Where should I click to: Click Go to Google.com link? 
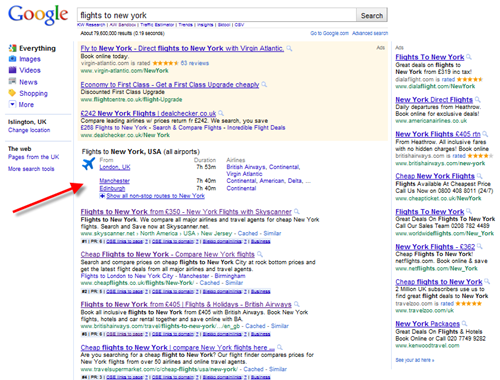click(x=329, y=33)
